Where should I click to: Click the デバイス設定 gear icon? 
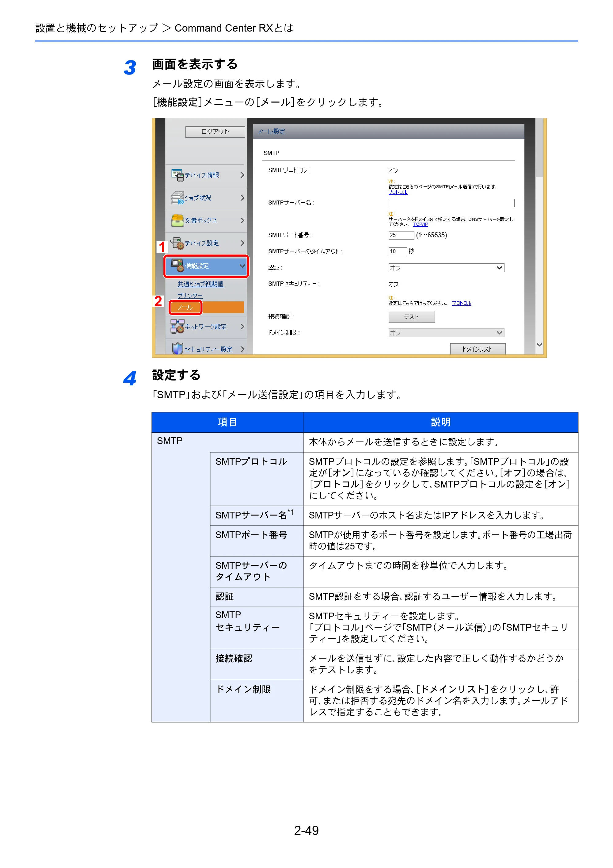(x=177, y=243)
